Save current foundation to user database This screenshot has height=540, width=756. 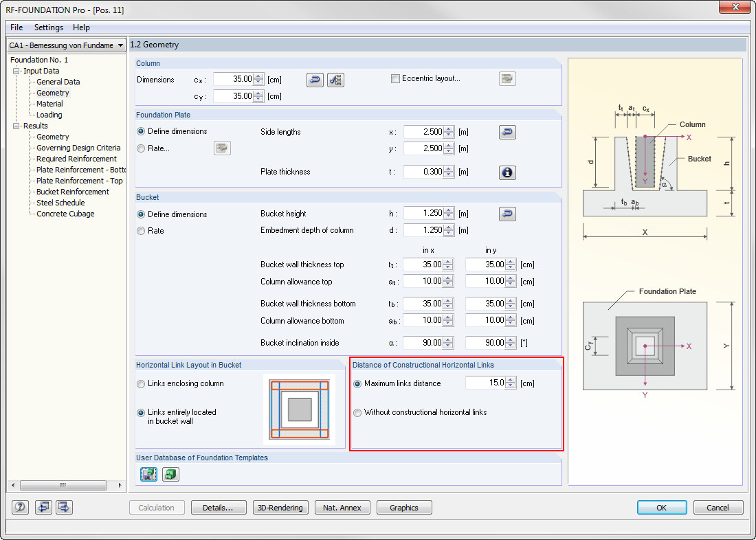coord(148,474)
